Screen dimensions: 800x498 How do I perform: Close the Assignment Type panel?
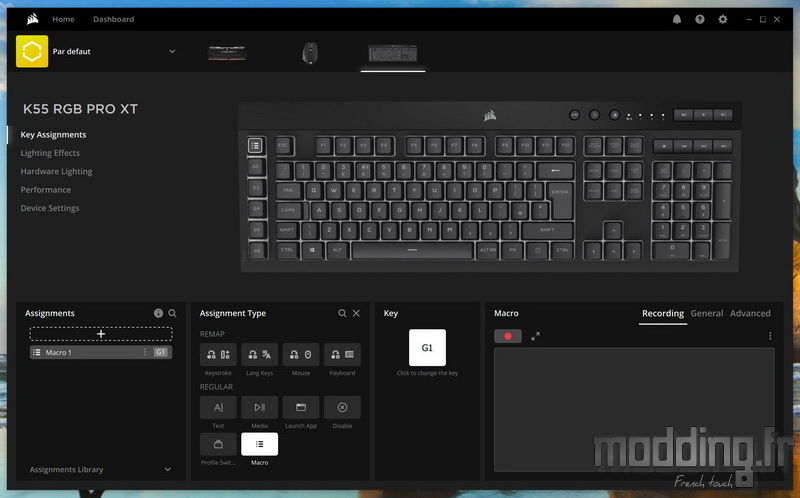[356, 313]
